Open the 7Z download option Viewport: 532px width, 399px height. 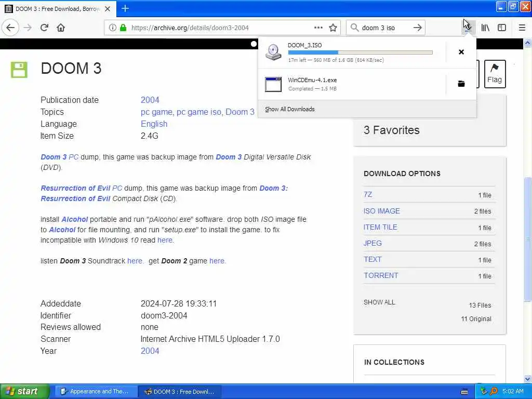(x=368, y=194)
